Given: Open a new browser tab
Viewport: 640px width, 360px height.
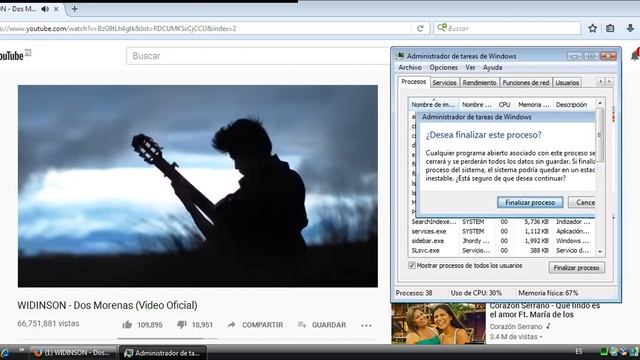Looking at the screenshot, I should click(74, 9).
